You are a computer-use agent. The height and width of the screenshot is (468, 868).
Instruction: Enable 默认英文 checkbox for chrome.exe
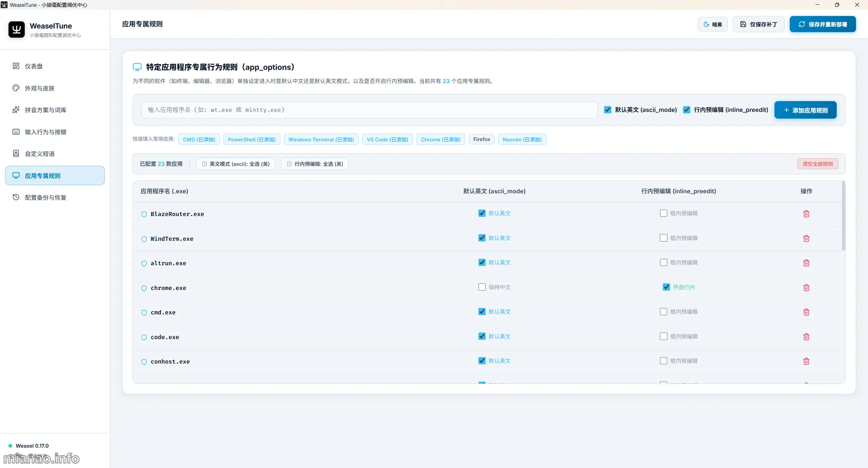(482, 287)
